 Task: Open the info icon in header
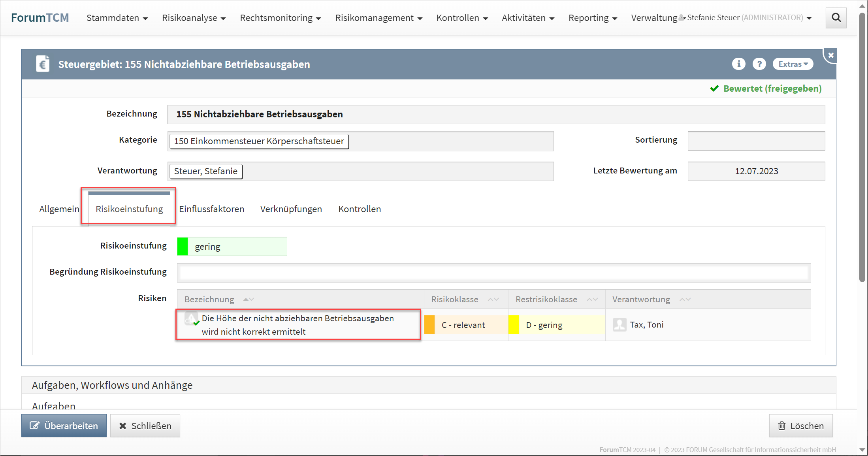coord(738,64)
